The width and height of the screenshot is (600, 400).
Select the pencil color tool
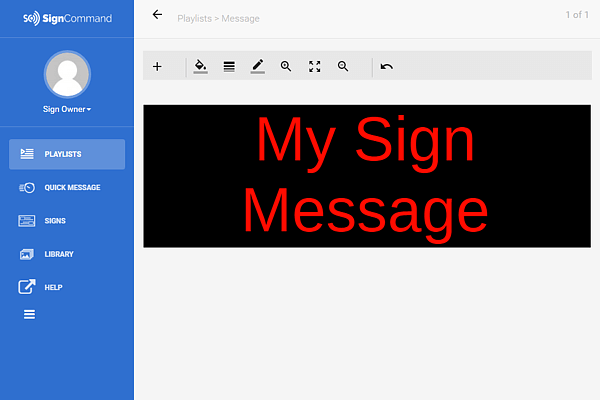pos(258,66)
